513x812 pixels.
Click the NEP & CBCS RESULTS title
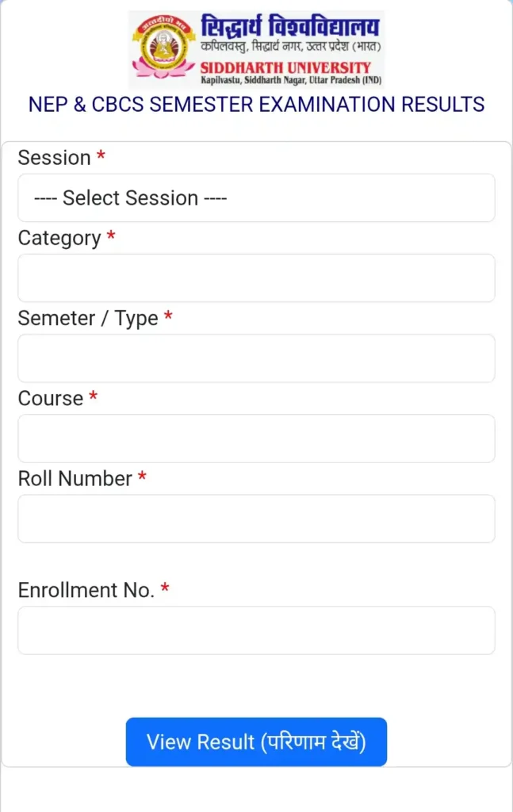click(x=256, y=104)
